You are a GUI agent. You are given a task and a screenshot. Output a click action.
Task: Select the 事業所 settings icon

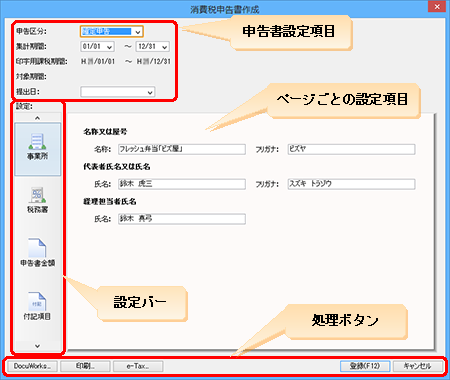[37, 149]
